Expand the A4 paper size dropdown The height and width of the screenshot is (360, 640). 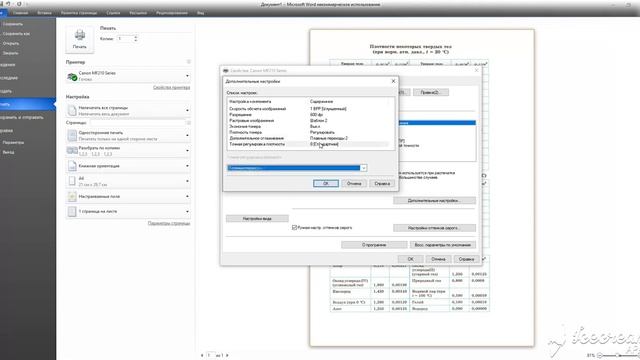pyautogui.click(x=187, y=181)
